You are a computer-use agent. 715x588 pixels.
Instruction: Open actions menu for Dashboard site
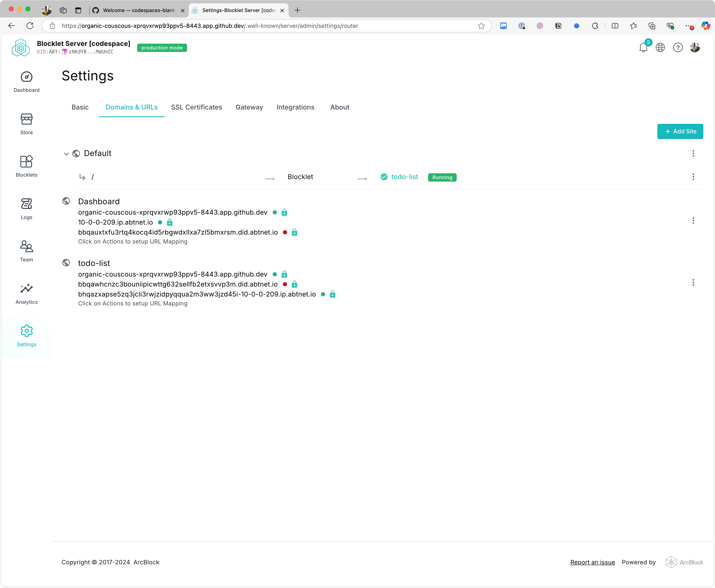[693, 221]
